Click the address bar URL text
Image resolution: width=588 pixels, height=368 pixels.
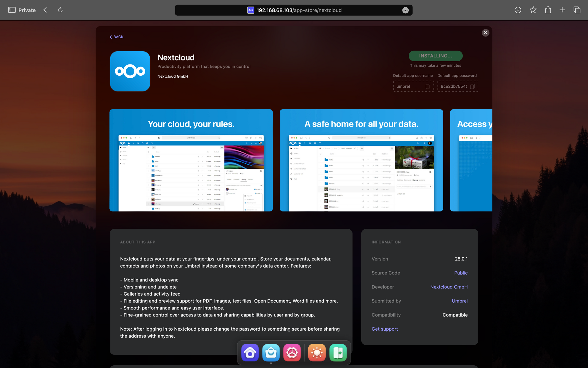click(299, 10)
